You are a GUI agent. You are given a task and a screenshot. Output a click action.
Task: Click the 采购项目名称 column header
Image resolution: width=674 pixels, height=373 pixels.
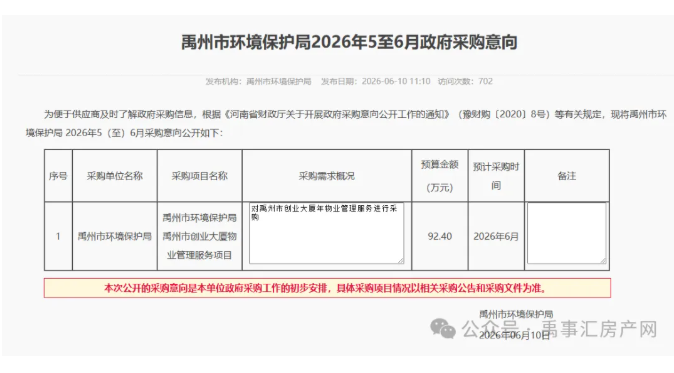[x=199, y=176]
